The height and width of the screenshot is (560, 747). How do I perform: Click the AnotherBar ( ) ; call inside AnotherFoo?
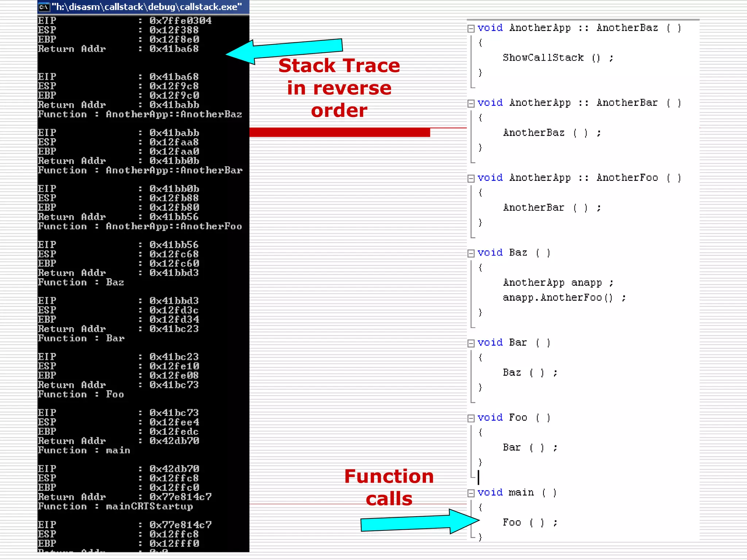pos(552,208)
